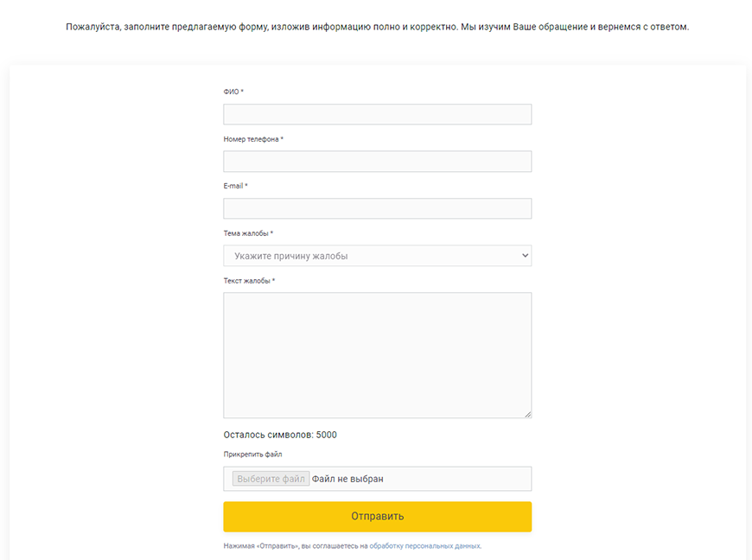Screen dimensions: 752x560
Task: Click the Нажимая «Отправить» consent text
Action: click(x=295, y=546)
